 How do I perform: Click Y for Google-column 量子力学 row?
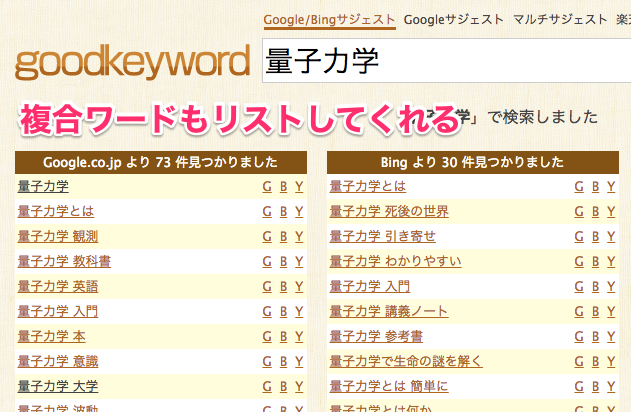point(299,186)
